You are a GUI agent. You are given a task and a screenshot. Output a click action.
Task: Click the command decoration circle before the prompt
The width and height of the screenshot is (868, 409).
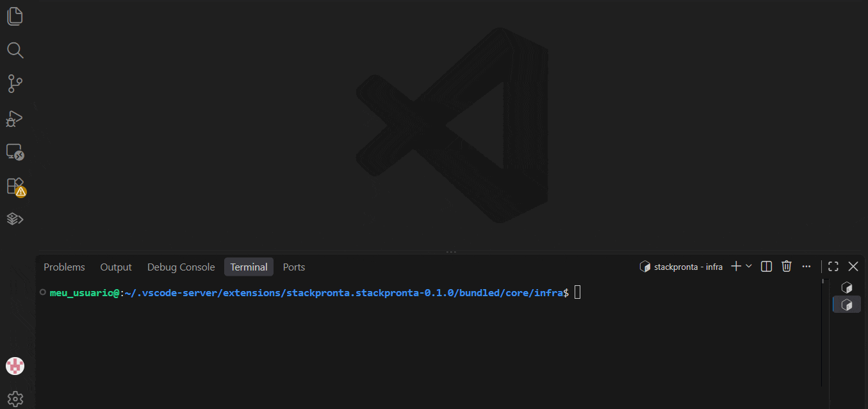(42, 292)
